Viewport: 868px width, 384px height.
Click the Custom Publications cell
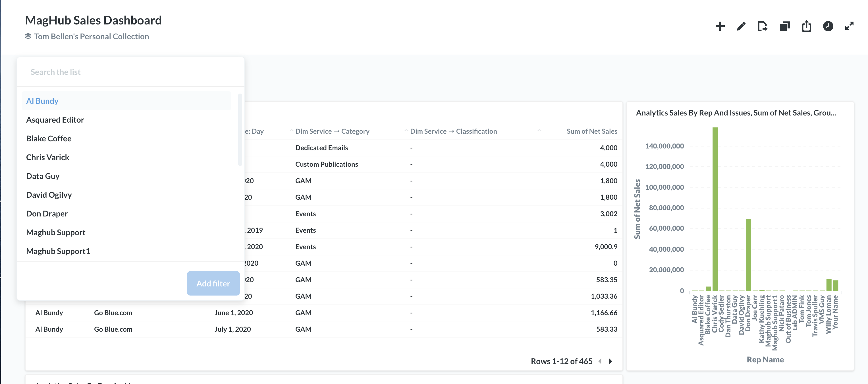click(327, 164)
